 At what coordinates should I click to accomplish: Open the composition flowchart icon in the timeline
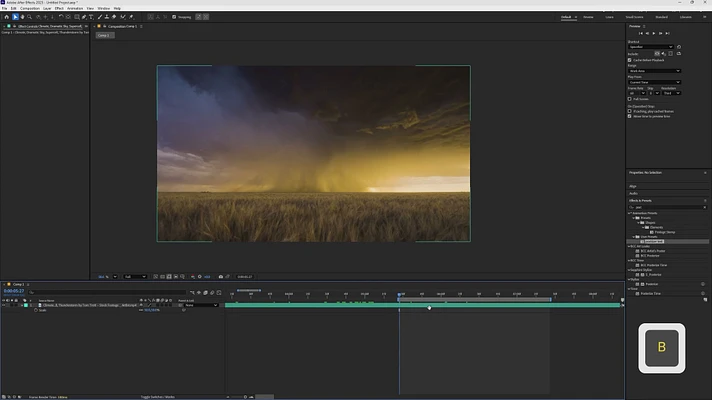click(x=192, y=292)
